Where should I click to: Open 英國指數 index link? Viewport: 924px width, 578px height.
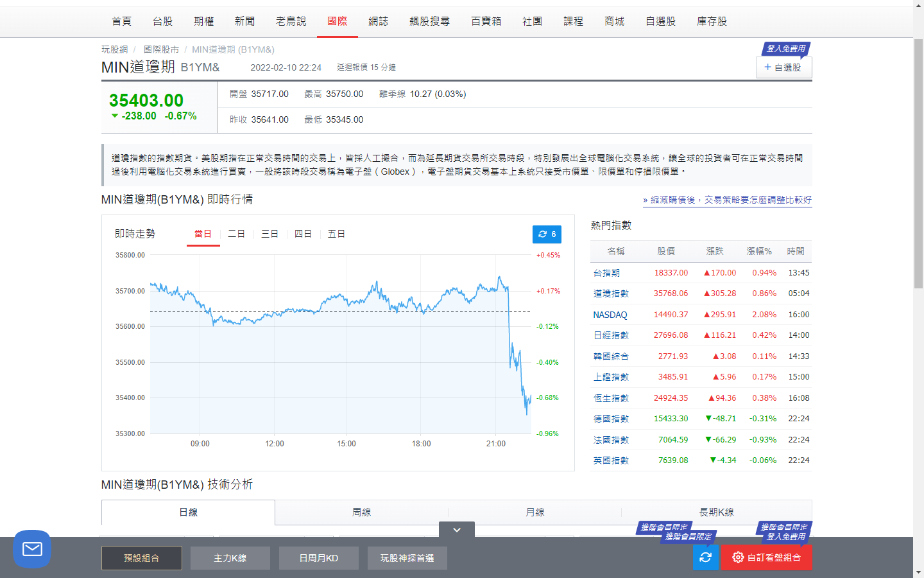point(611,460)
